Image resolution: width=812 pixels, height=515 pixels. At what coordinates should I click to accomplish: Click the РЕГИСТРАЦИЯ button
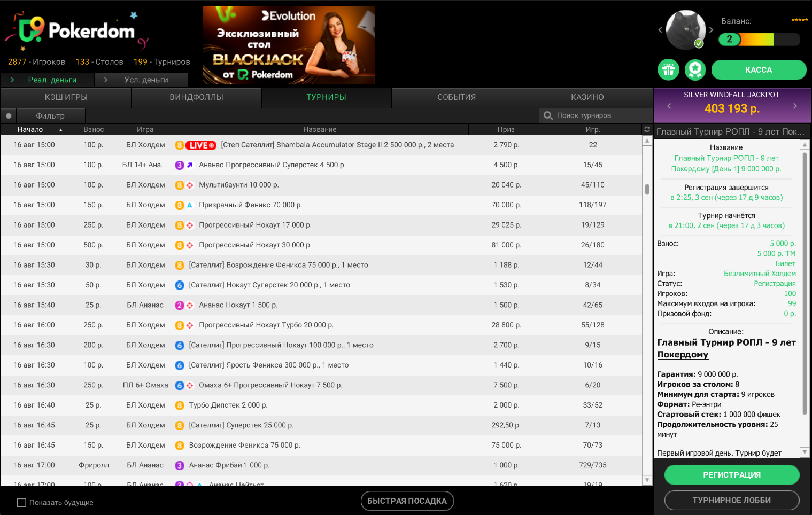coord(732,475)
